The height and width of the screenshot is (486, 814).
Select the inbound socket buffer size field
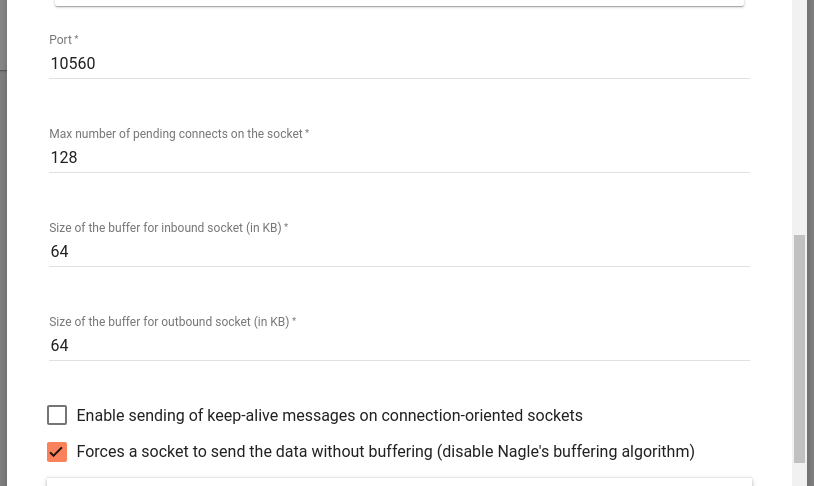pos(399,251)
